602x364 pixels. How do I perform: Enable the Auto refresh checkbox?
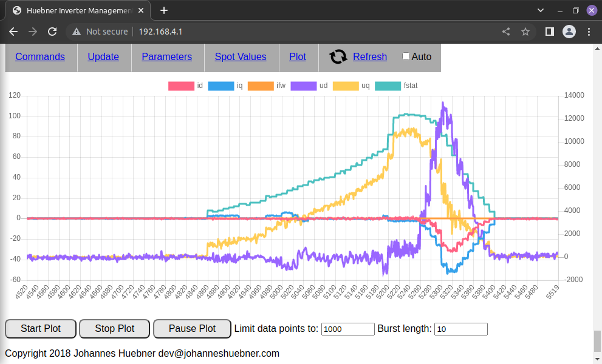click(x=406, y=56)
